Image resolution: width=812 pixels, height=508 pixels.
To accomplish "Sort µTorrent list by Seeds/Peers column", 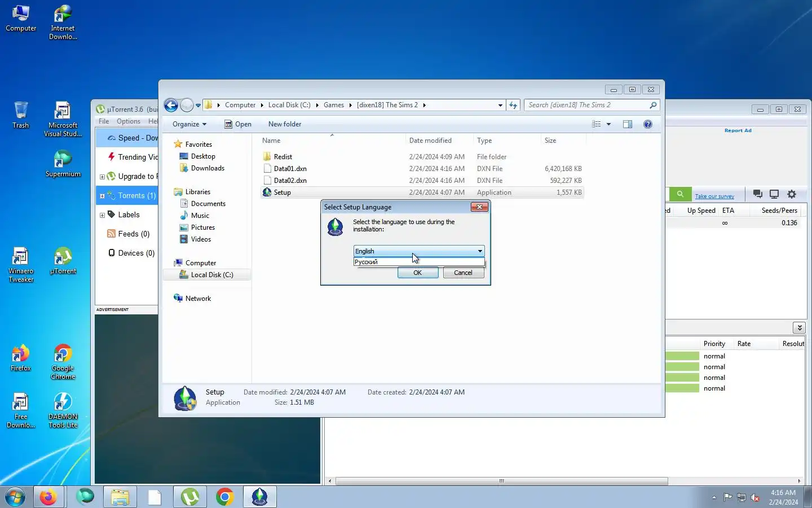I will pos(779,211).
